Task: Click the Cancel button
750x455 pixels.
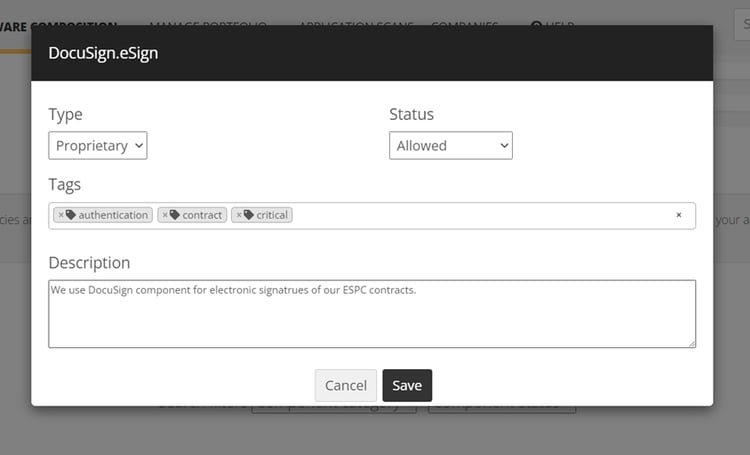Action: [346, 385]
